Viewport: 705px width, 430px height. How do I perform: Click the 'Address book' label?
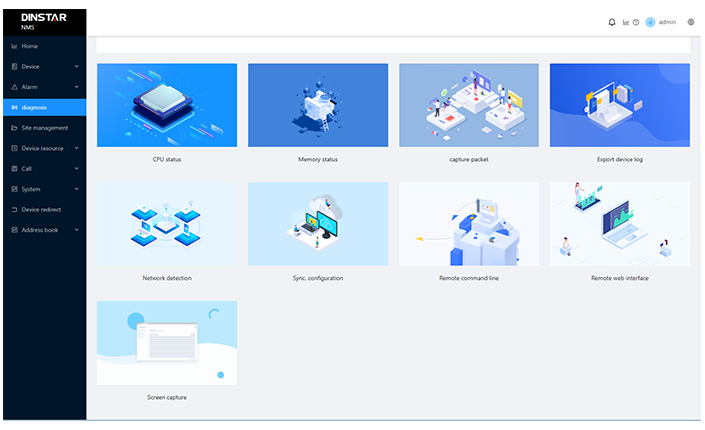[40, 230]
